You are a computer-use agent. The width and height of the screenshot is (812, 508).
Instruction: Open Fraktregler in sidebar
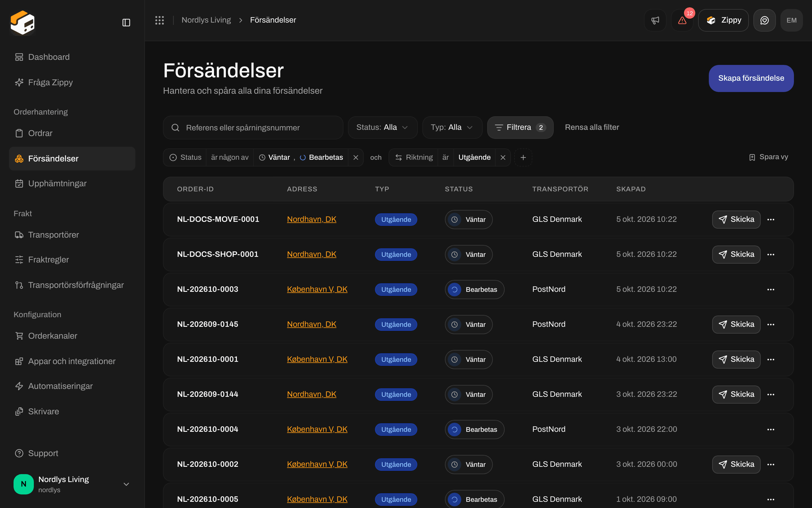pos(72,260)
